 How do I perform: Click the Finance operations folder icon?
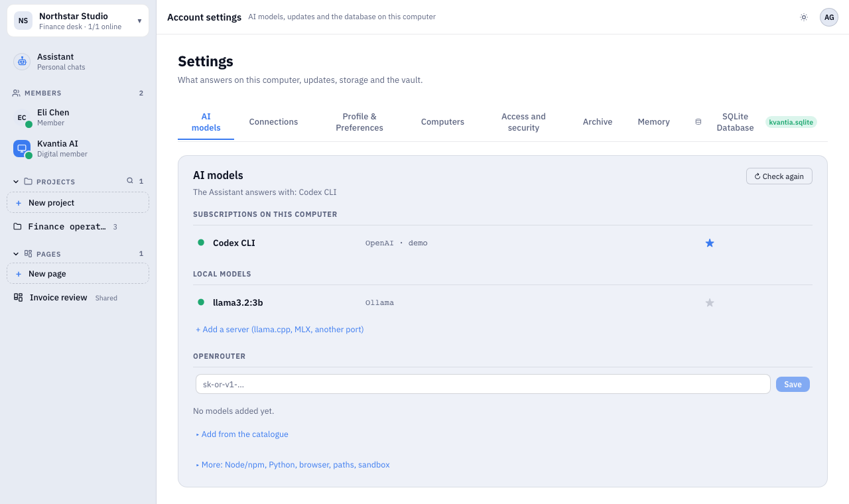(x=18, y=226)
